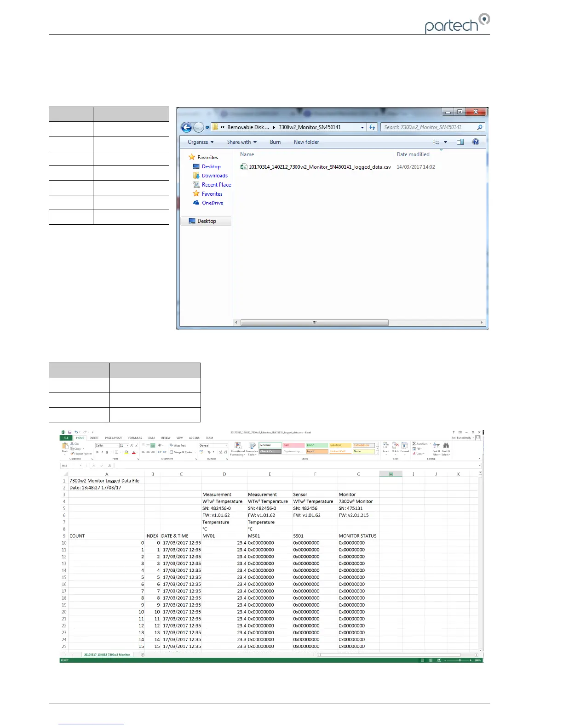The width and height of the screenshot is (563, 728).
Task: Click the Date modified column header
Action: point(413,154)
